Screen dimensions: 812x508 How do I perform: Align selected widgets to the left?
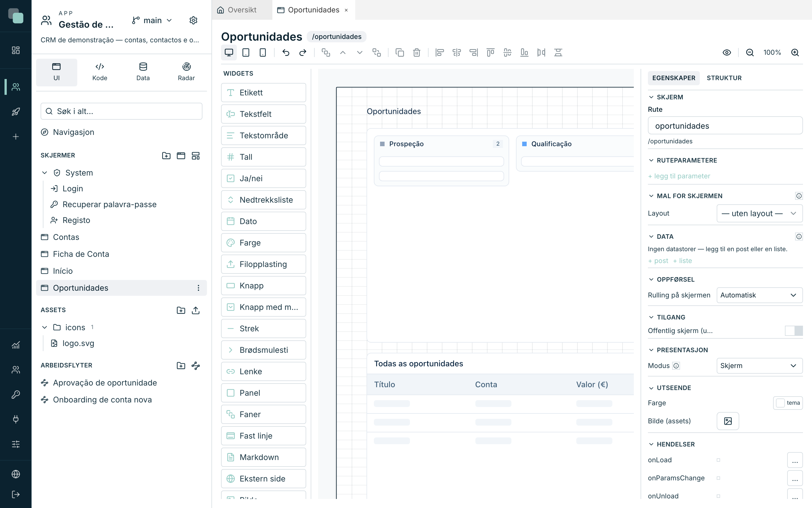coord(440,52)
